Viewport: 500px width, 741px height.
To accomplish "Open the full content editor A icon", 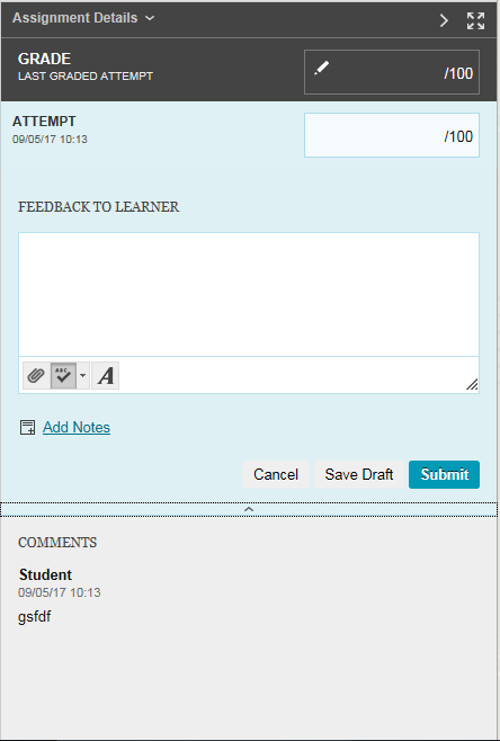I will 105,376.
